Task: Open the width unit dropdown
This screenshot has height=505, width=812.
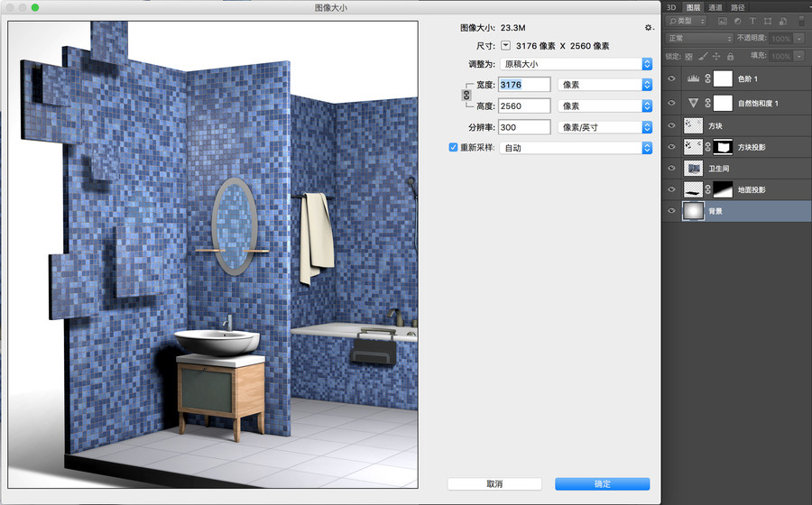Action: click(x=604, y=85)
